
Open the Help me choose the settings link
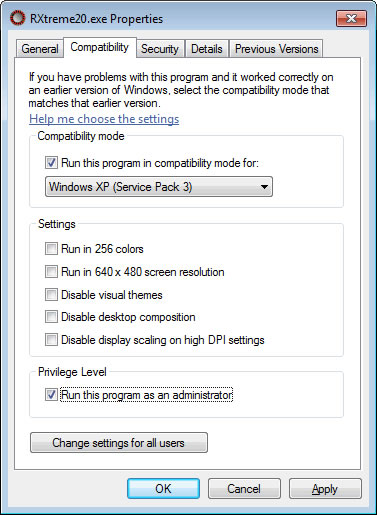click(x=104, y=119)
